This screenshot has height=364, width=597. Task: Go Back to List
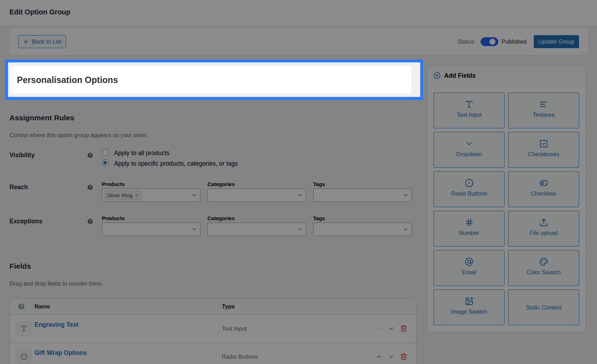click(x=42, y=41)
